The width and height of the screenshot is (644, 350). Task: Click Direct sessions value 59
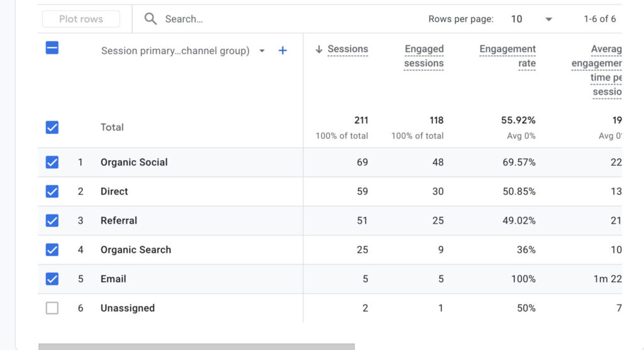point(362,191)
